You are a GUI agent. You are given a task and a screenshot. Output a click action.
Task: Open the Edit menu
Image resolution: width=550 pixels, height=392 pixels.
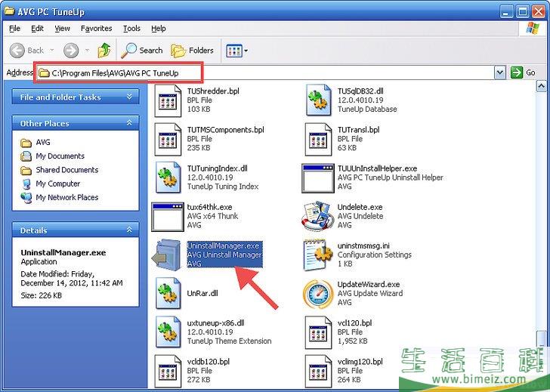click(x=37, y=29)
